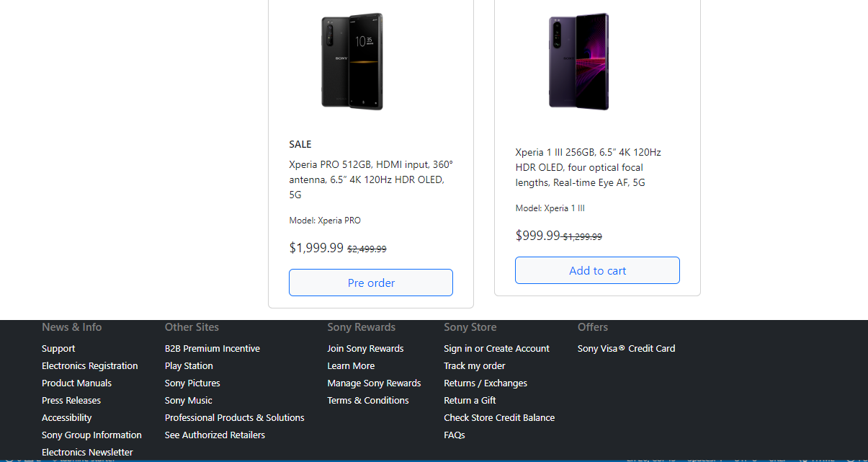
Task: Go to Electronics Registration
Action: (x=90, y=366)
